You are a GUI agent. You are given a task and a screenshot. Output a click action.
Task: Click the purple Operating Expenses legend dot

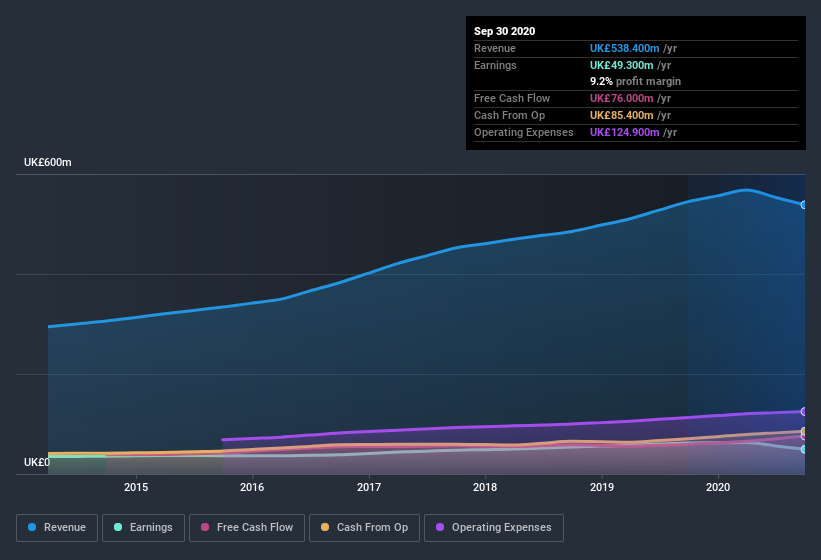click(440, 527)
